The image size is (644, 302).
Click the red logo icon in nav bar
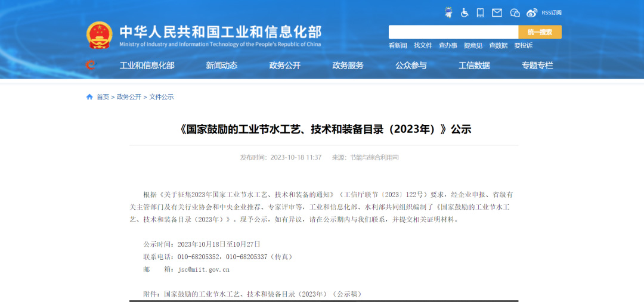point(91,65)
